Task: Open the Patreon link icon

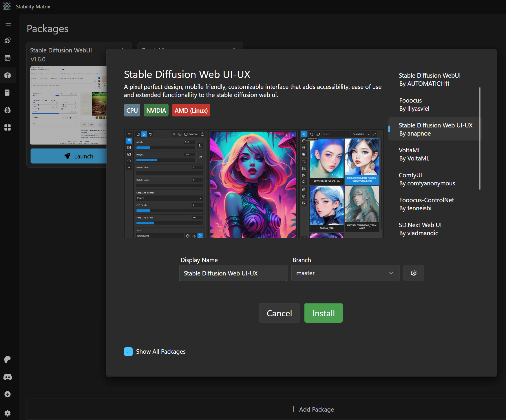Action: point(8,359)
